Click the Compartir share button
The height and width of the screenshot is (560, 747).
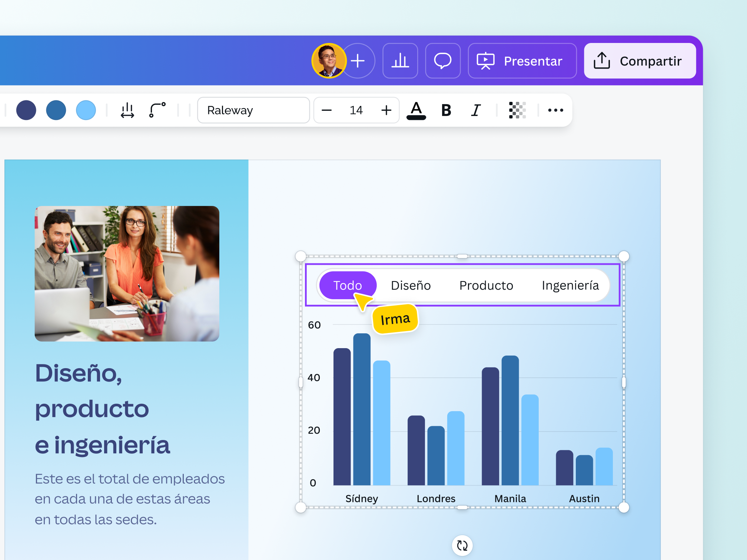(x=640, y=61)
